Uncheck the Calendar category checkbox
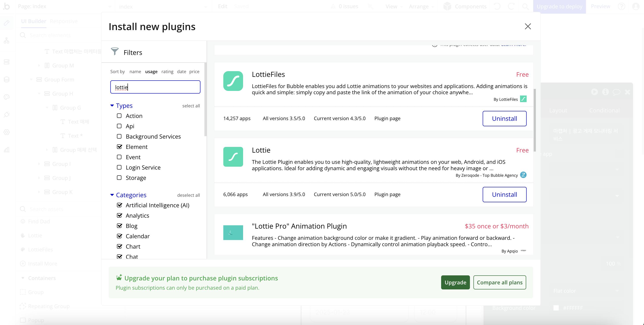Screen dimensions: 644x325 click(x=120, y=236)
